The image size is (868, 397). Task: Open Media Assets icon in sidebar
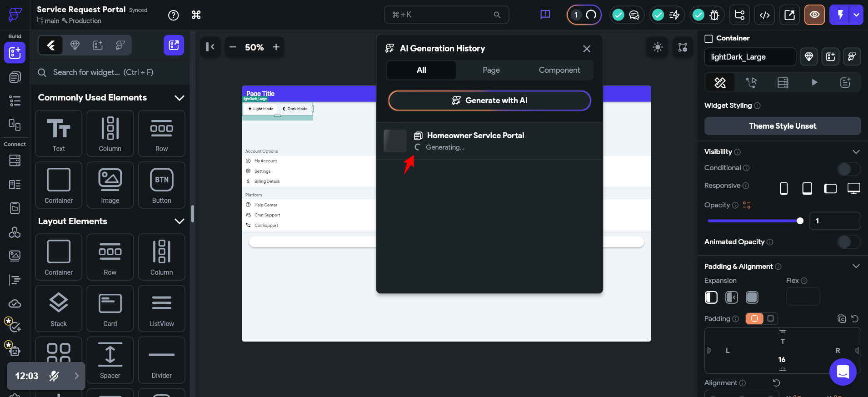click(x=15, y=256)
